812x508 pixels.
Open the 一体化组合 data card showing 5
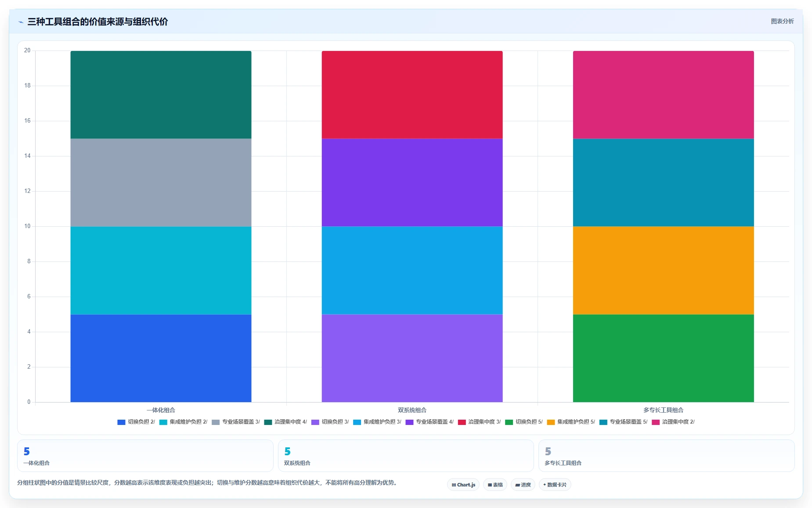point(145,456)
